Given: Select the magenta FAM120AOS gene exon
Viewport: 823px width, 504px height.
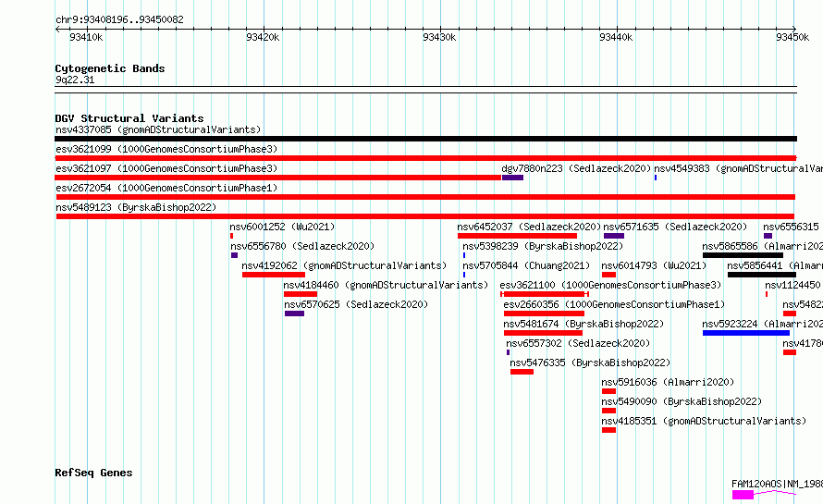Looking at the screenshot, I should click(x=743, y=495).
